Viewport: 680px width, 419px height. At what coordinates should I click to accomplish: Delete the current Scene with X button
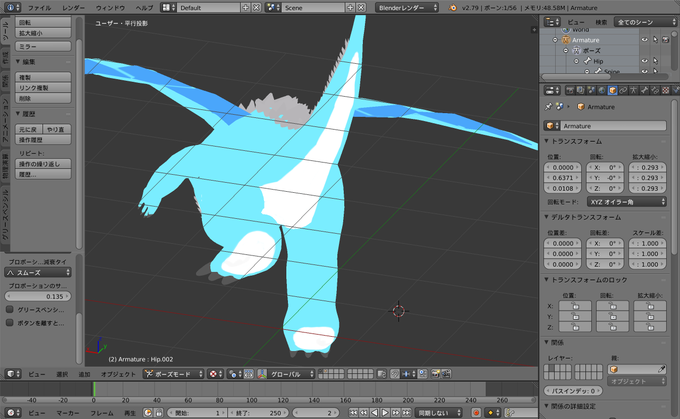tap(361, 7)
